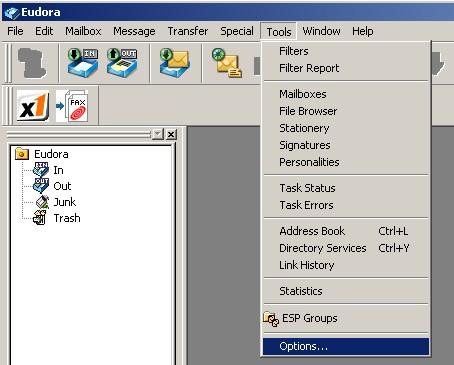The image size is (454, 365).
Task: Open the Edit menu
Action: 44,31
